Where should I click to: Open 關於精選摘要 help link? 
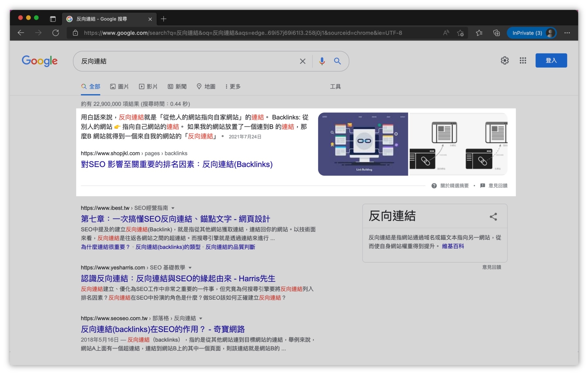point(450,186)
